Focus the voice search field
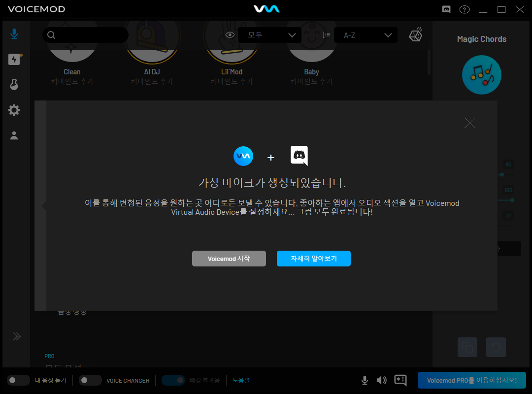532x394 pixels. click(x=86, y=35)
